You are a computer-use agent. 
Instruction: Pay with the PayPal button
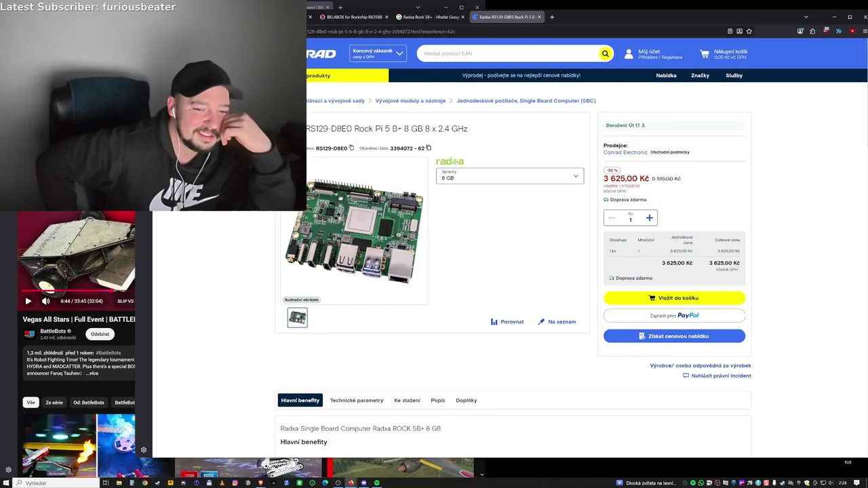coord(674,315)
